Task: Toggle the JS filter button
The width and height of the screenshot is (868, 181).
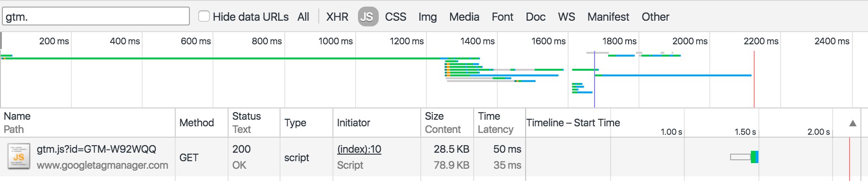Action: point(368,17)
